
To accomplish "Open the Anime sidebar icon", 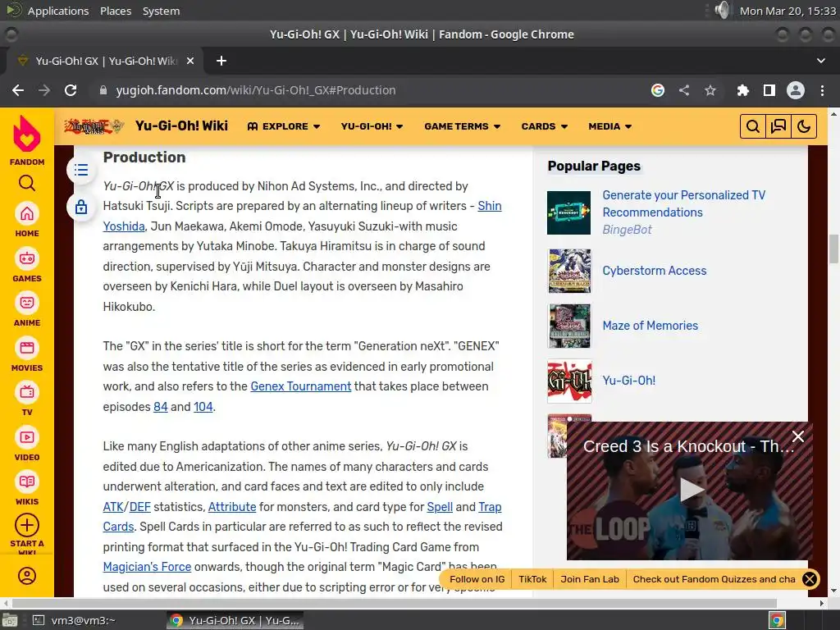I will [x=27, y=304].
